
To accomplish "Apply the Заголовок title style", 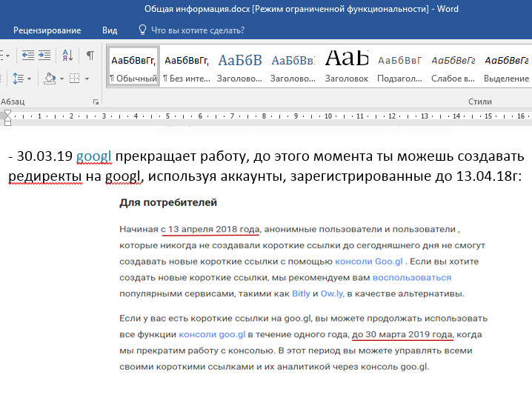I will [x=347, y=66].
